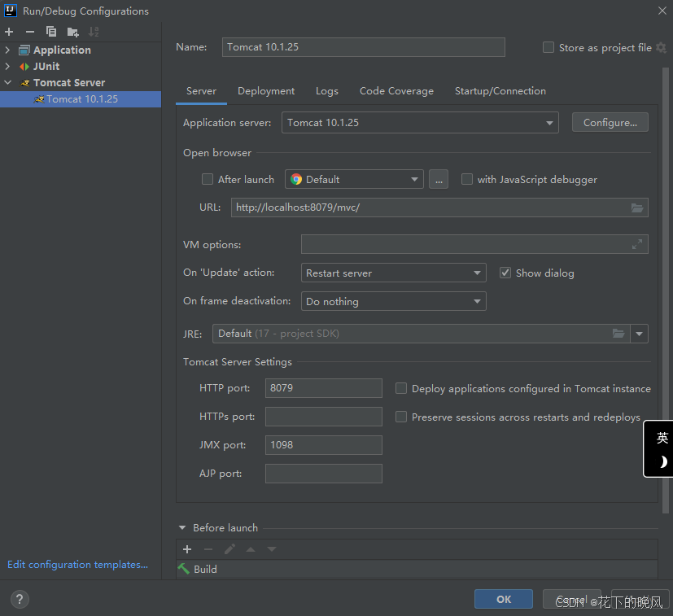Click the folder icon in the URL field
673x616 pixels.
pos(637,208)
